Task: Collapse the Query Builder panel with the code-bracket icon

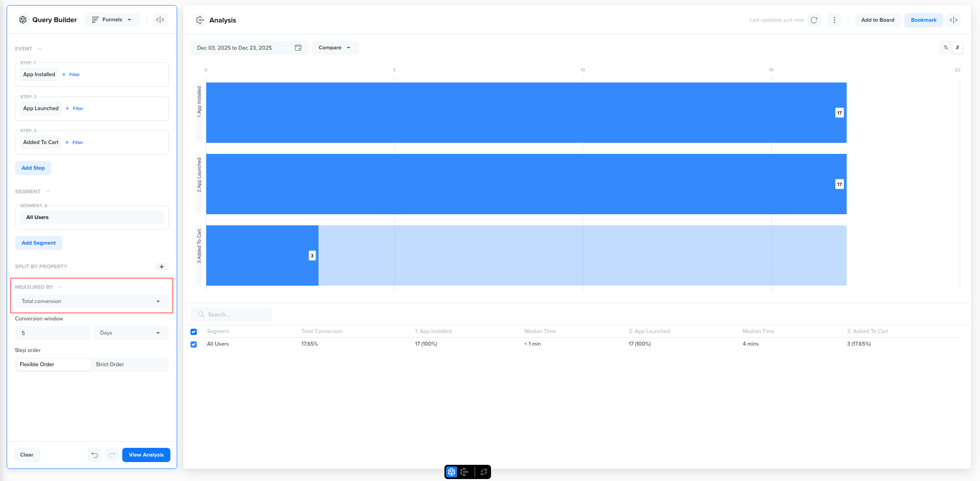Action: (x=160, y=20)
